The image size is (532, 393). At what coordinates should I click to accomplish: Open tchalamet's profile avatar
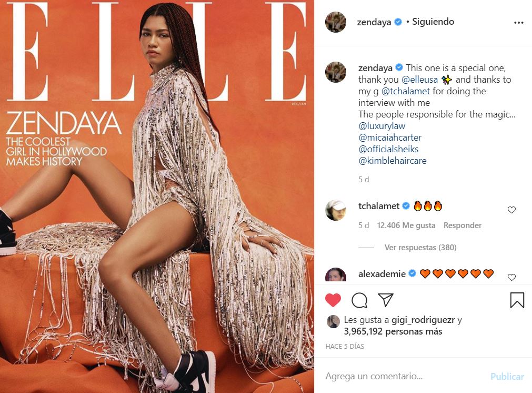click(336, 210)
